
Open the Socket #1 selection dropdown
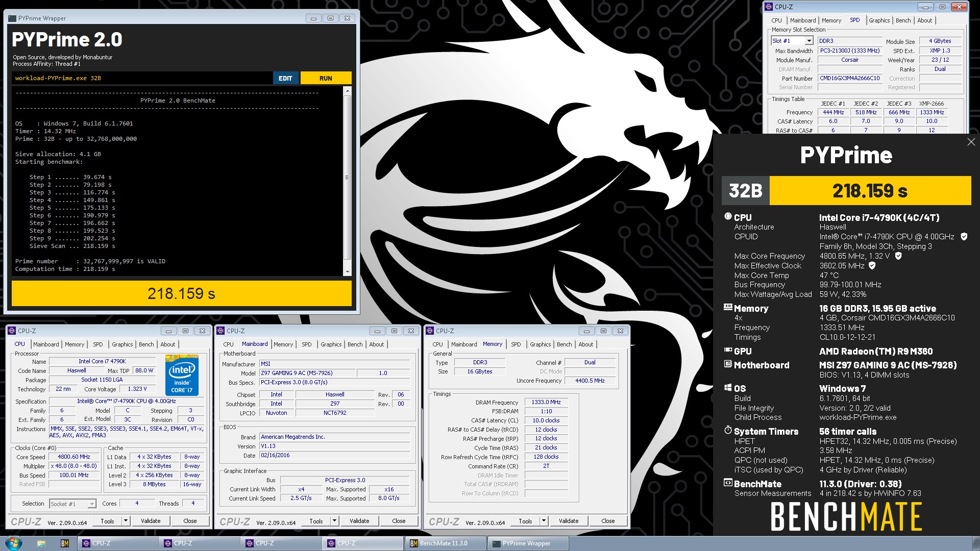tap(92, 504)
